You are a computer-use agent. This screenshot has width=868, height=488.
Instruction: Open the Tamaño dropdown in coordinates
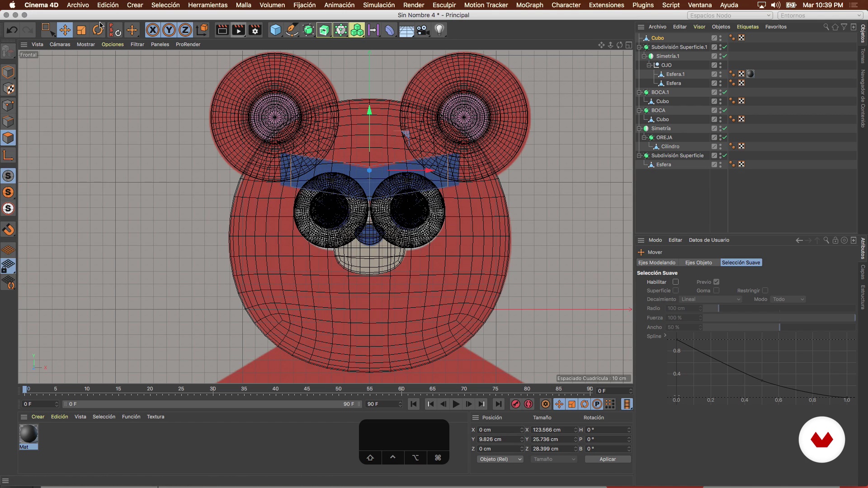pos(554,459)
